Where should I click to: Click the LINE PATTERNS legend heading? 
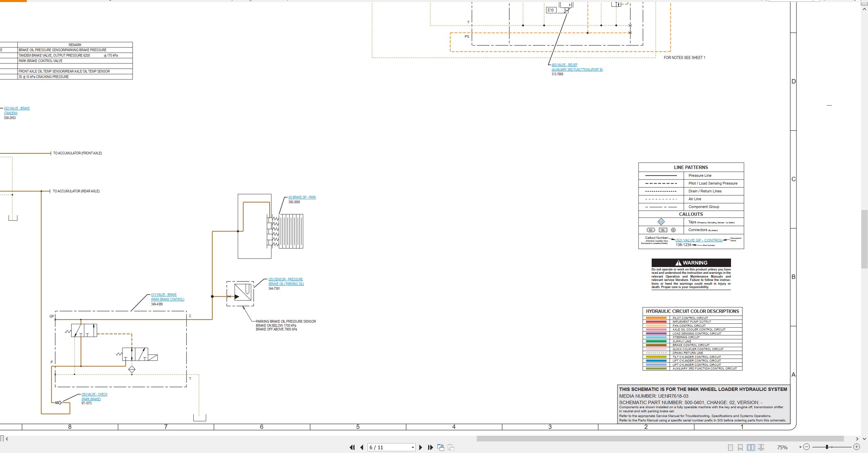tap(691, 167)
